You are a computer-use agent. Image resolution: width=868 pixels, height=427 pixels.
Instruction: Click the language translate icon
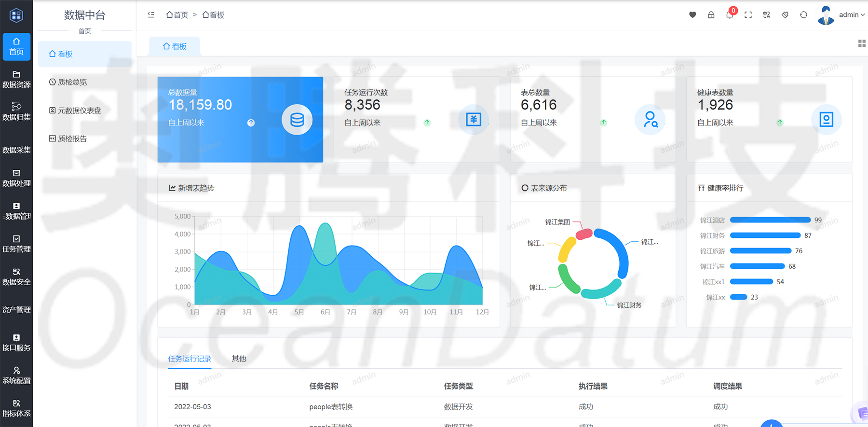(766, 15)
